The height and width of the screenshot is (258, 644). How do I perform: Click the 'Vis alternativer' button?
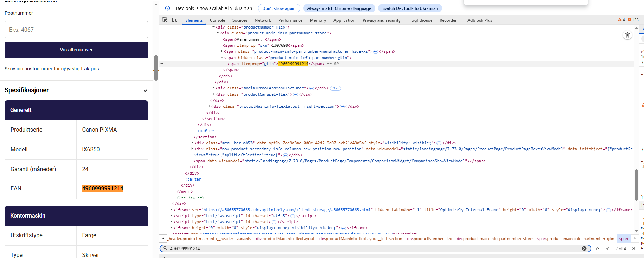76,50
